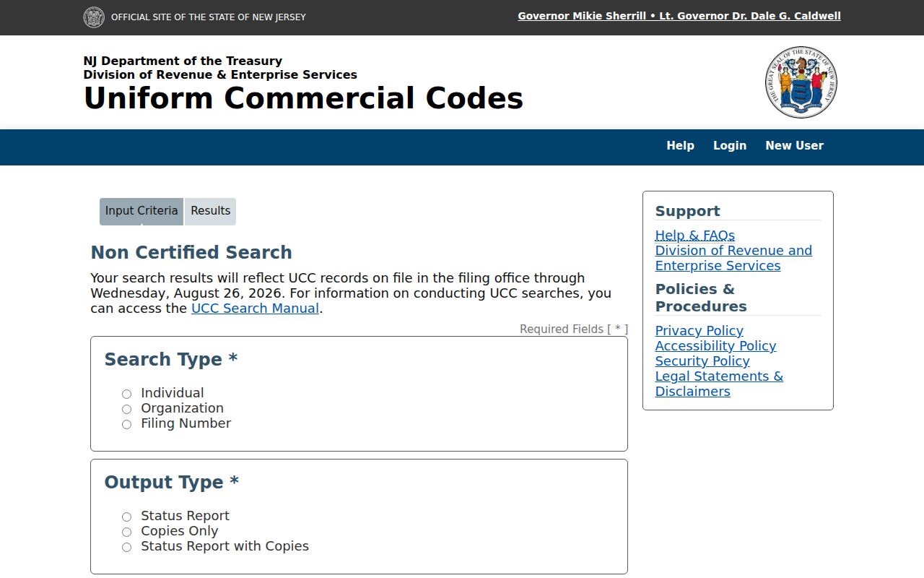Click Login in the navigation bar

click(x=730, y=146)
